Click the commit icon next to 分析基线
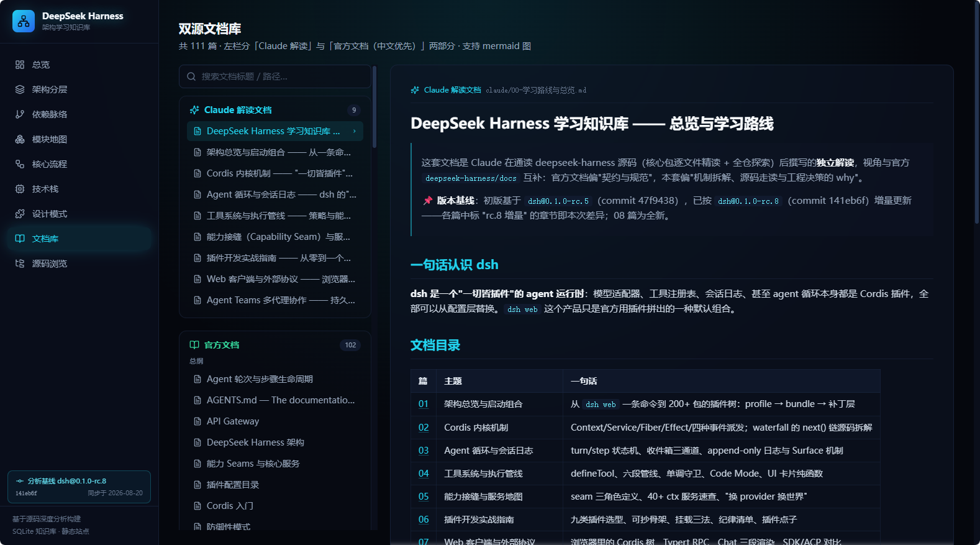Viewport: 980px width, 545px height. tap(20, 481)
